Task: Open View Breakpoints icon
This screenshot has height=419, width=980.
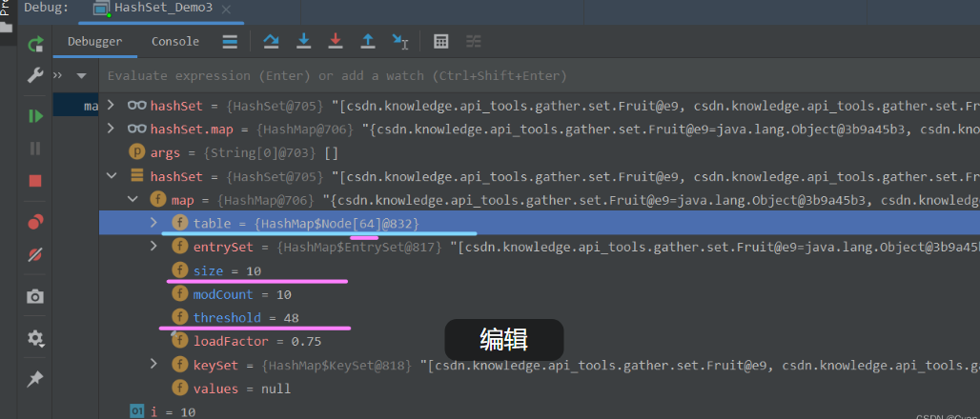Action: click(35, 222)
